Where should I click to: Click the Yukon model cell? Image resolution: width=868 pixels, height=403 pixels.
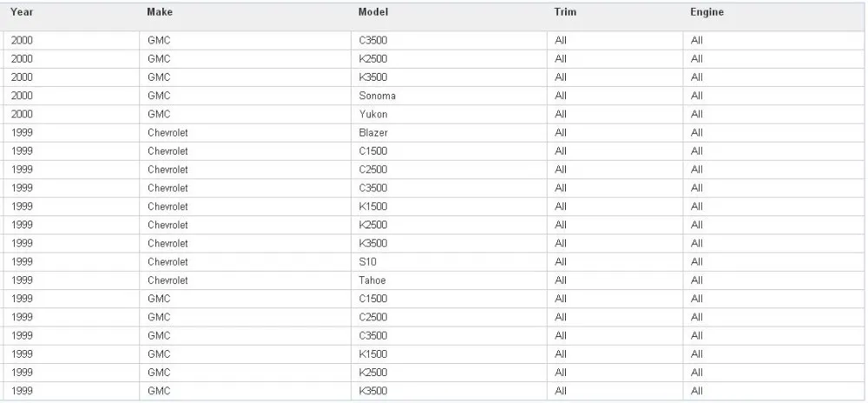pyautogui.click(x=373, y=114)
